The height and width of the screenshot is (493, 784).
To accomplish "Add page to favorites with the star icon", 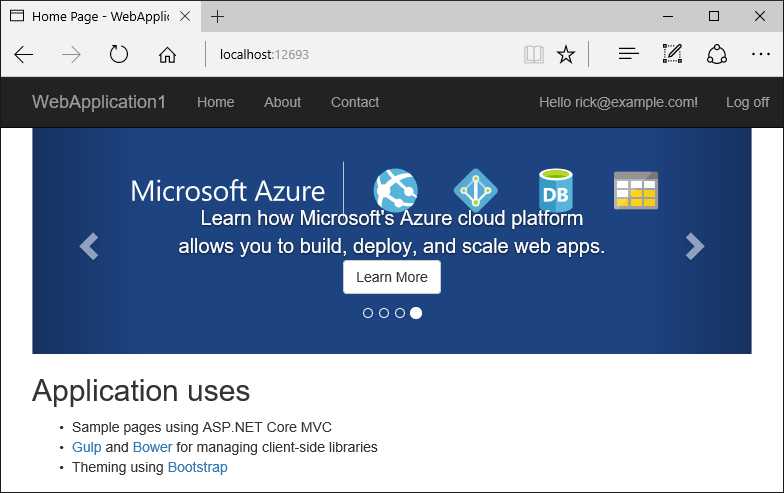I will [566, 54].
